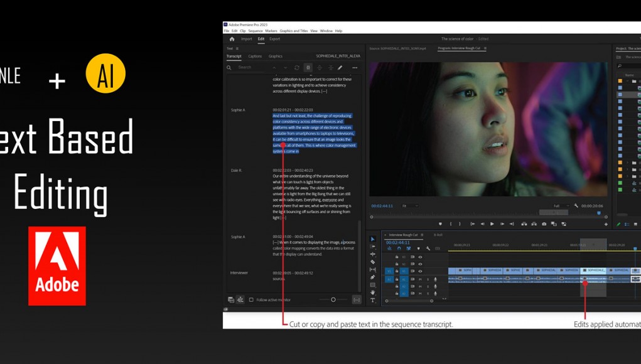The image size is (641, 364).
Task: Switch to the Export workspace
Action: click(x=275, y=39)
